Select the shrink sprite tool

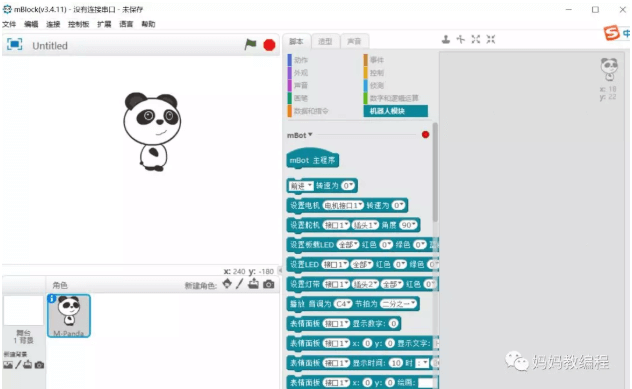click(491, 39)
